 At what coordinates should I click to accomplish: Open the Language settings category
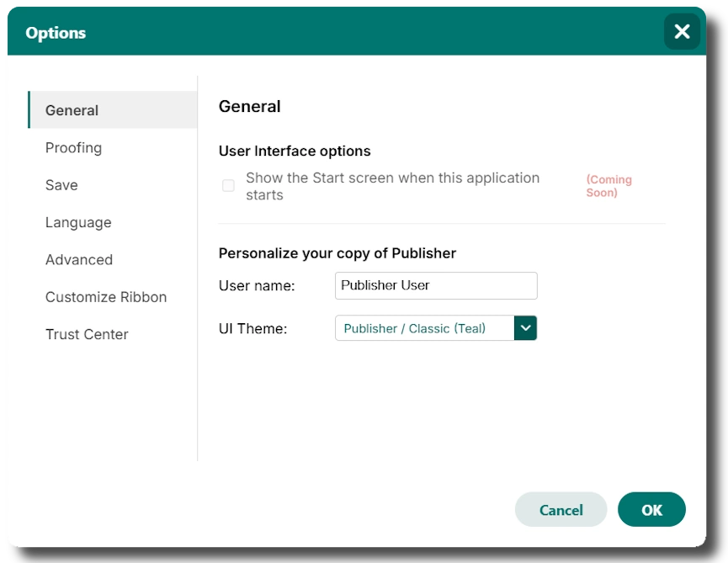(x=113, y=222)
